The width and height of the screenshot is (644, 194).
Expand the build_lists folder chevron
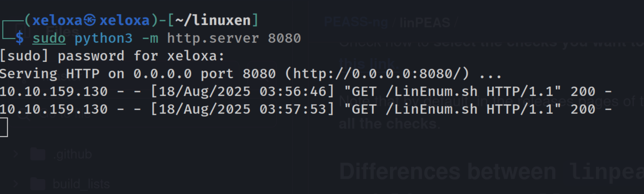16,183
